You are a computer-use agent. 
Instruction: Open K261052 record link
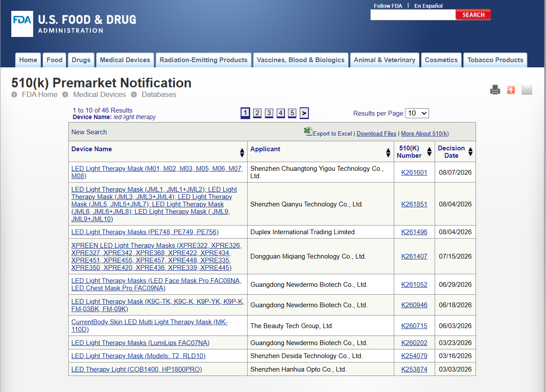tap(414, 285)
